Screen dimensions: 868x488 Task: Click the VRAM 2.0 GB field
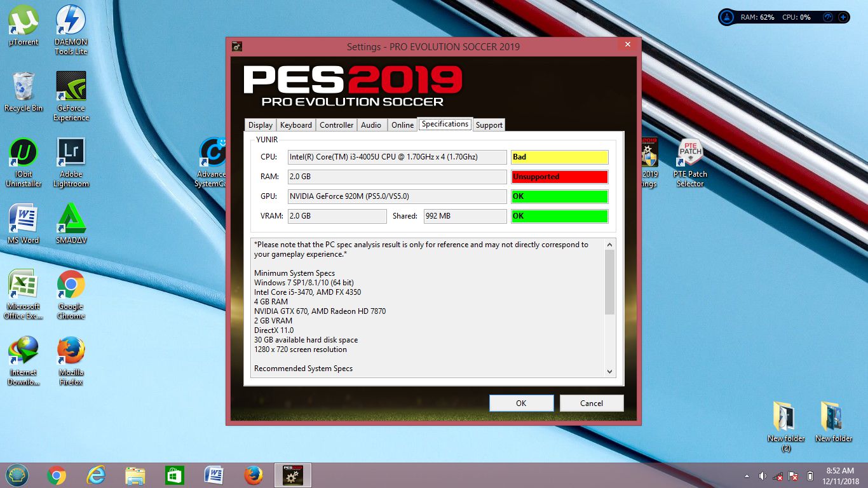click(337, 216)
